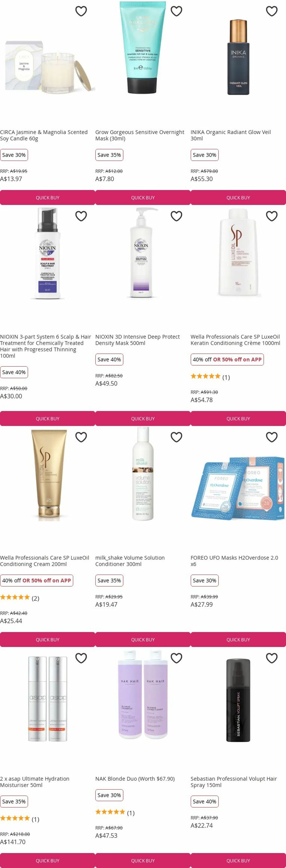Click heart for asap Ultimate Hydration Moisturiser
286x868 pixels.
point(81,658)
